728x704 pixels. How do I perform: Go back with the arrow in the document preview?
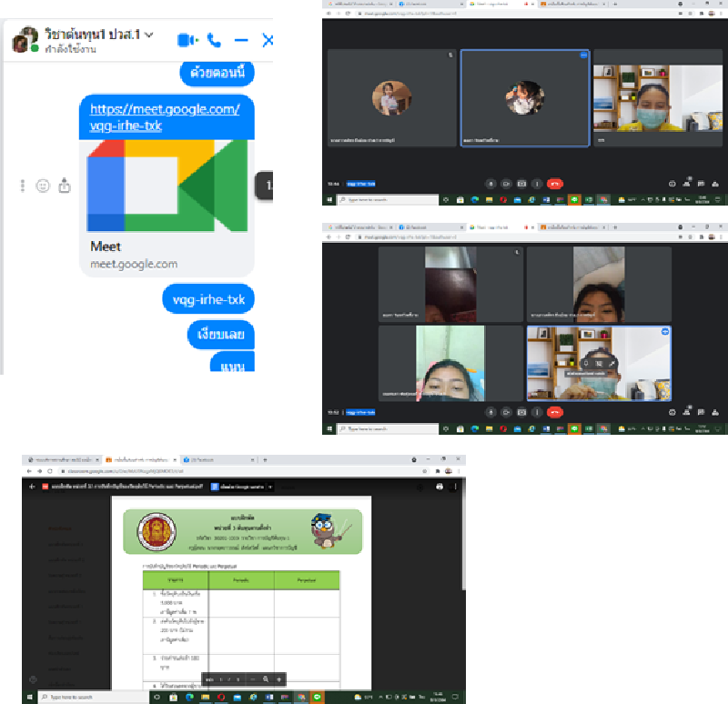tap(33, 487)
